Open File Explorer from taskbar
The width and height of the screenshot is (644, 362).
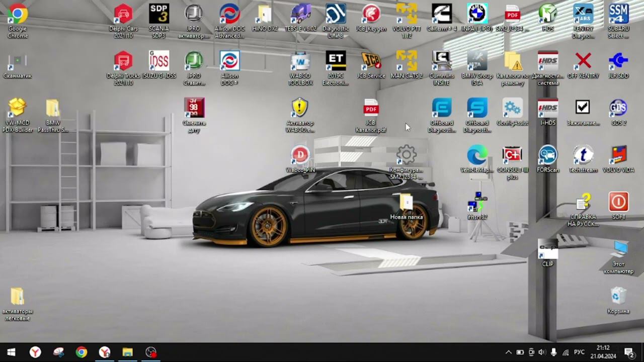click(128, 352)
